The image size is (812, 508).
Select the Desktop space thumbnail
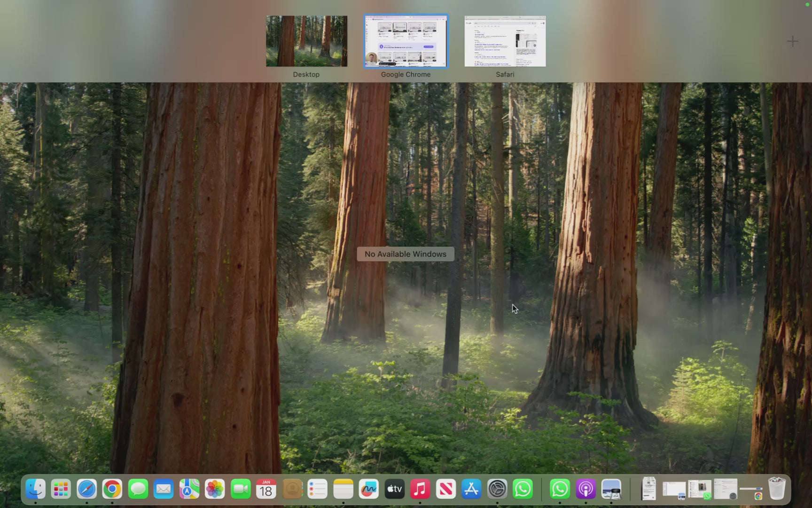point(306,41)
